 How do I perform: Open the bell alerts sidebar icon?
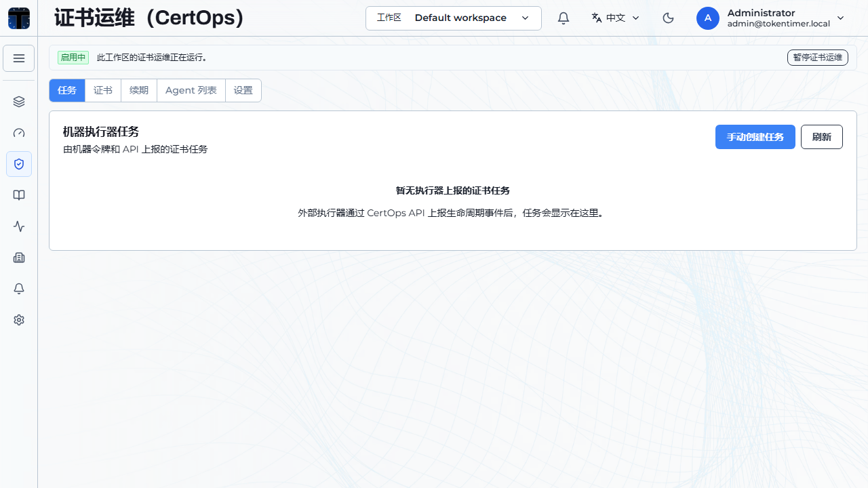(x=19, y=289)
